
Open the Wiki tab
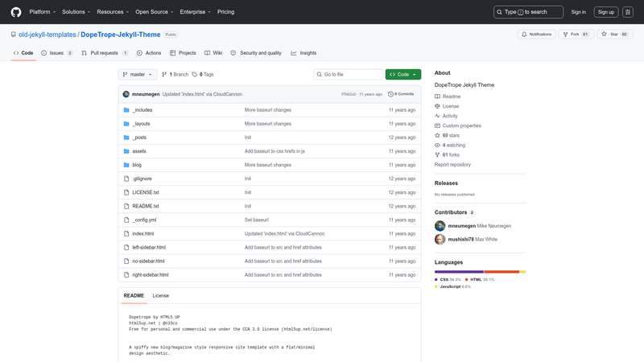coord(213,53)
